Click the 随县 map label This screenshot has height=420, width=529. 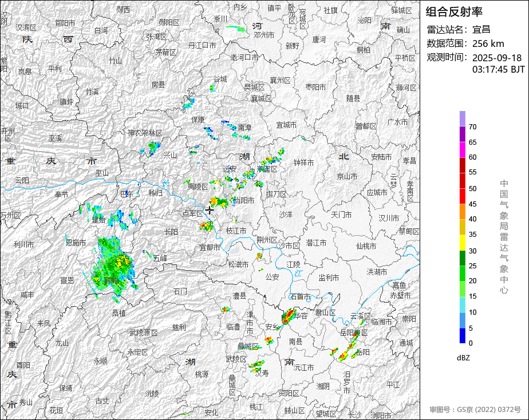click(353, 98)
